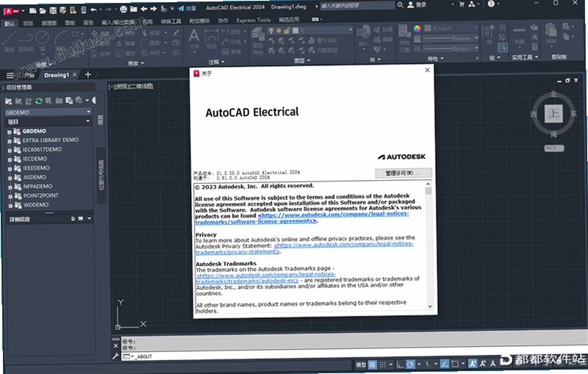Click the next drawing right arrow icon
Screen dimensions: 588x374
[154, 9]
